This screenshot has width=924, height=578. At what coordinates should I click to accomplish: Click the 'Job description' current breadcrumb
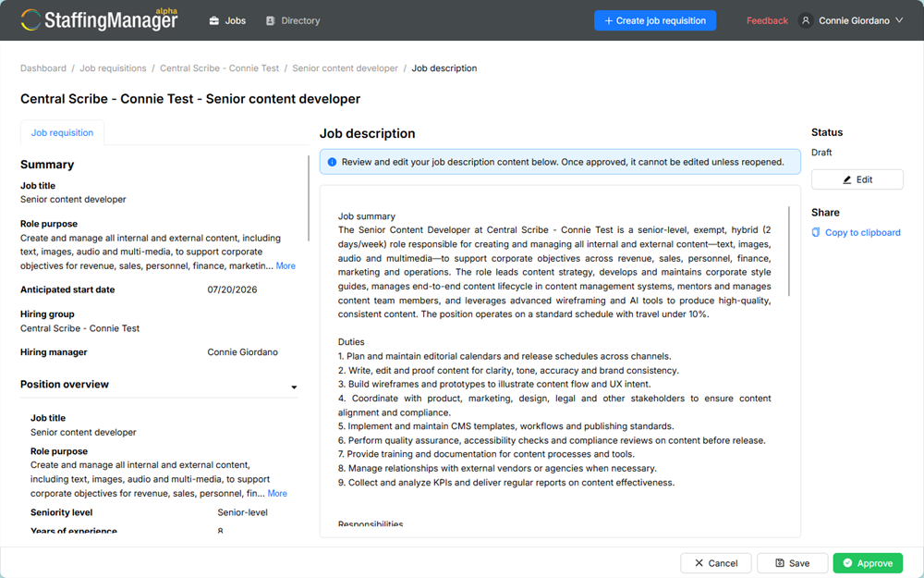pyautogui.click(x=444, y=68)
